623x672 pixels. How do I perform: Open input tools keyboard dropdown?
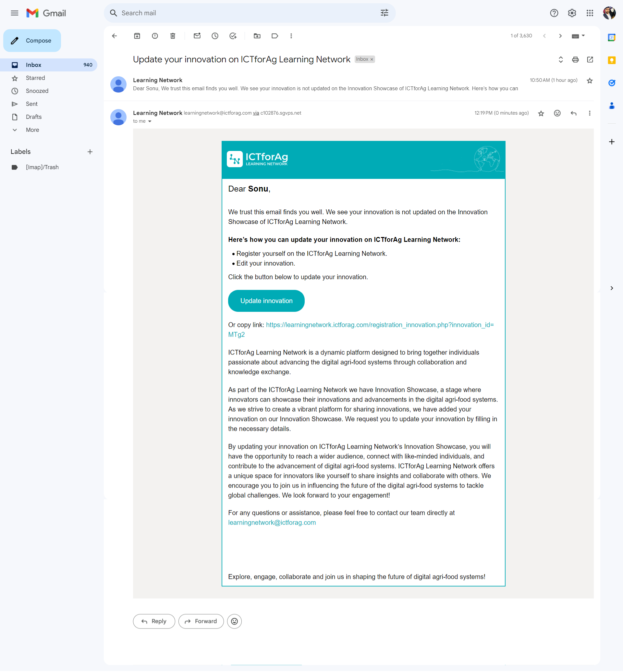pos(579,36)
